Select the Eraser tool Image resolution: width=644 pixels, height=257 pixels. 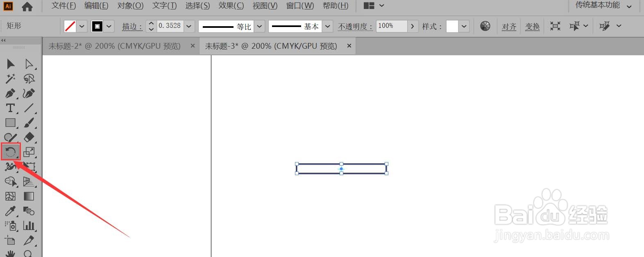(x=29, y=138)
